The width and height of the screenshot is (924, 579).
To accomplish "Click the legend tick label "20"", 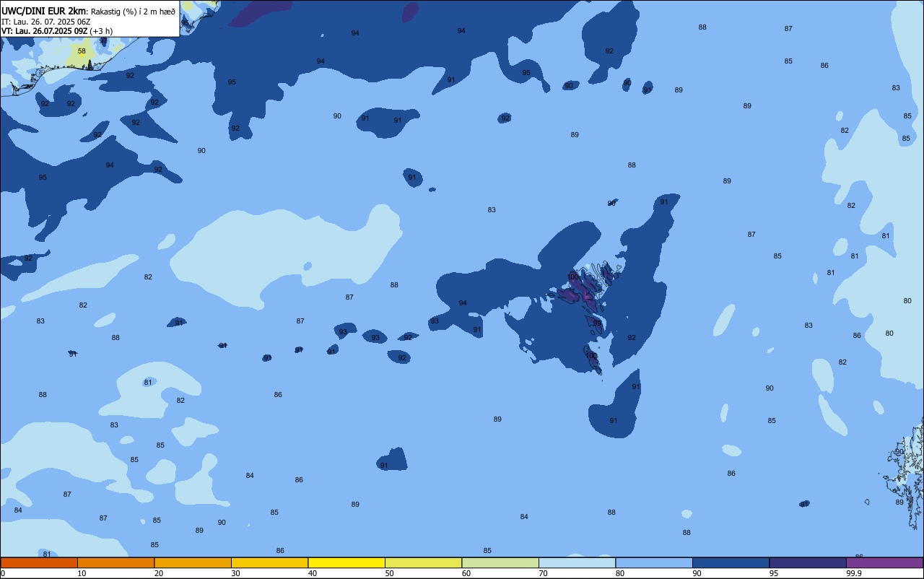I will click(x=159, y=573).
